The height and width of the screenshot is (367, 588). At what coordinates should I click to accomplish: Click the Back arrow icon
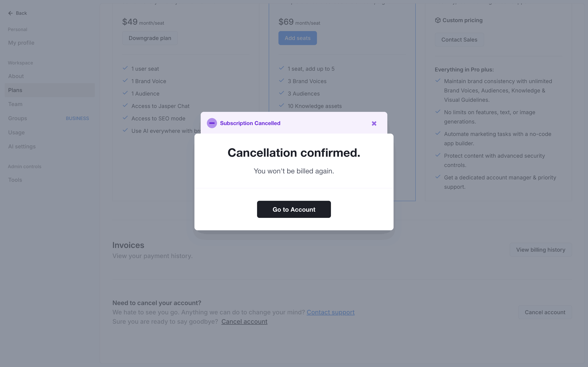pos(10,13)
